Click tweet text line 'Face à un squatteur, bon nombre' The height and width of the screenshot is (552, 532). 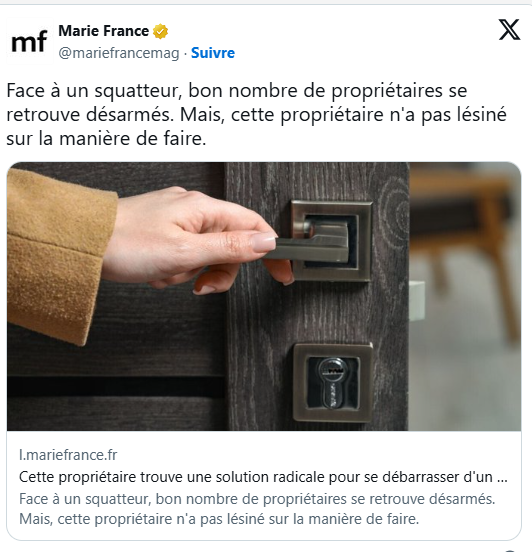point(237,91)
